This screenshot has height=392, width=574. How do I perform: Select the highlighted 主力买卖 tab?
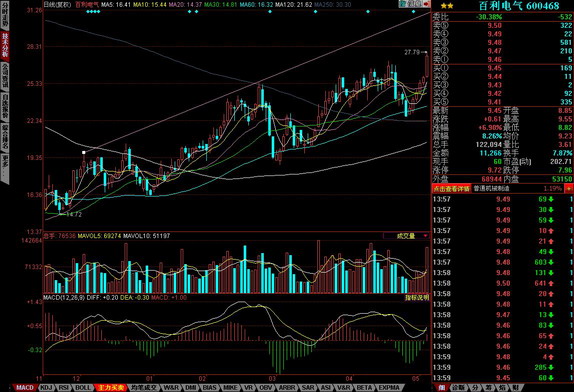click(x=111, y=387)
